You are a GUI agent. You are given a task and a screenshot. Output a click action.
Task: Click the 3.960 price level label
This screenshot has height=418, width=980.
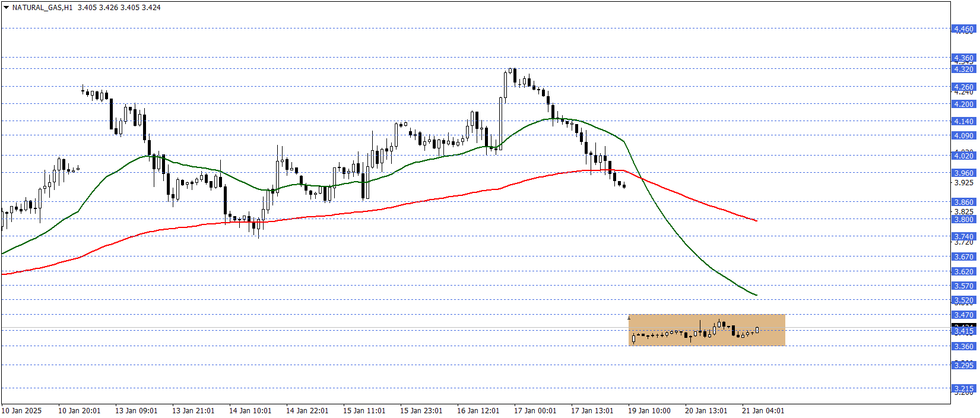click(963, 173)
